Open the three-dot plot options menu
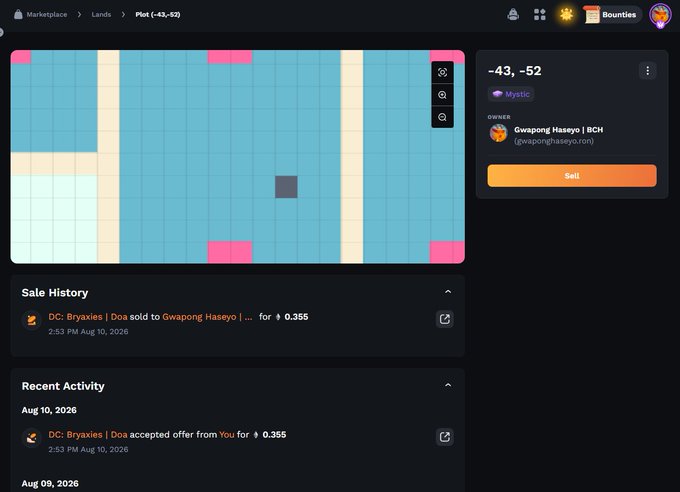 tap(647, 71)
